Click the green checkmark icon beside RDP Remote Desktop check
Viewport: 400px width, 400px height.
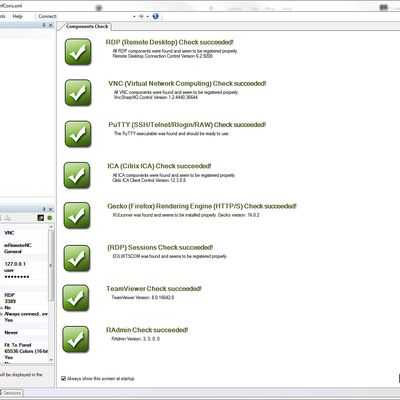pyautogui.click(x=78, y=52)
